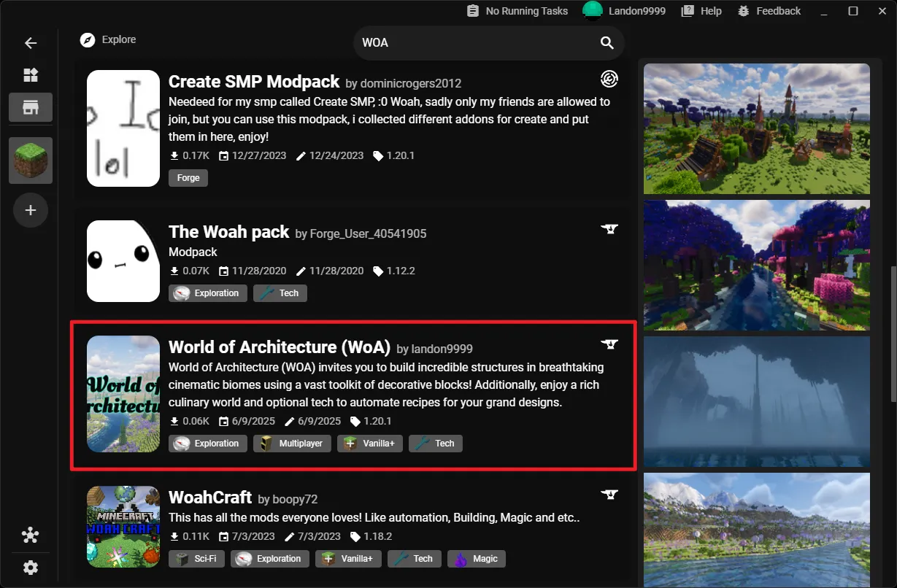The image size is (897, 588).
Task: Click the Help icon
Action: tap(688, 11)
